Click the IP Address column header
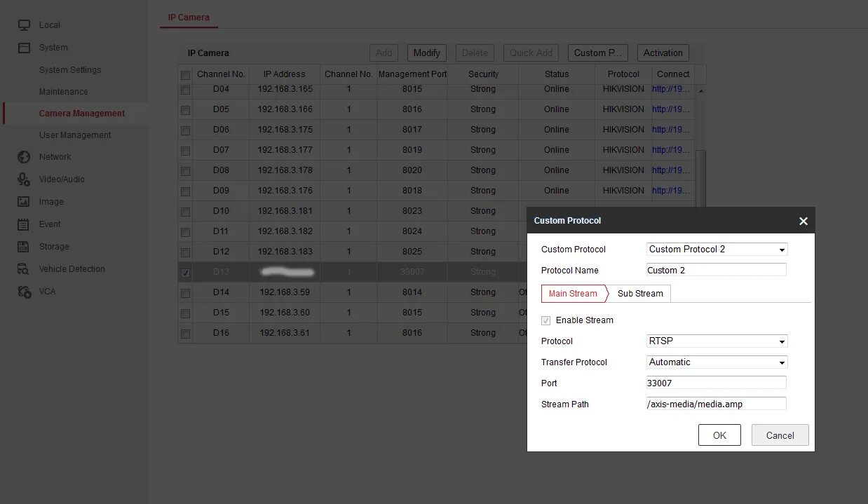The image size is (868, 504). coord(284,74)
